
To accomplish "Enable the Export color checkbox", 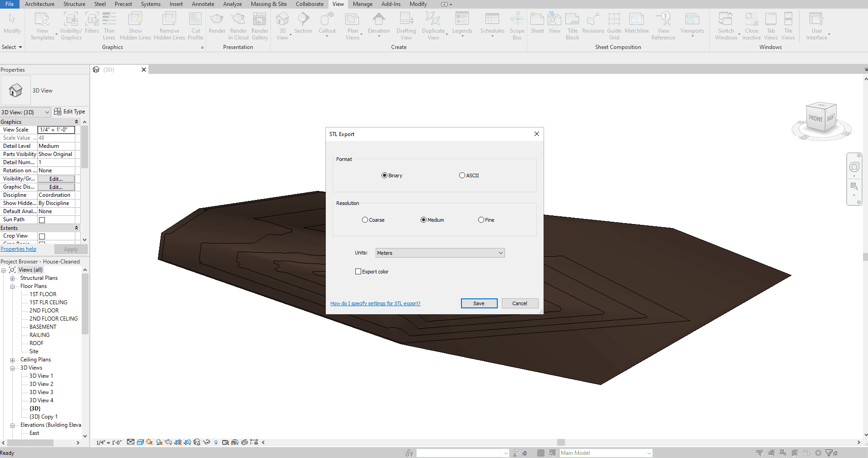I will coord(358,272).
